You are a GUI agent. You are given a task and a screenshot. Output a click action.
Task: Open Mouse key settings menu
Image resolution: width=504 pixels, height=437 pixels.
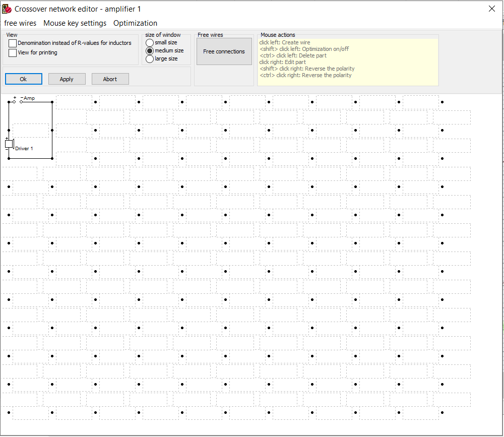pyautogui.click(x=75, y=23)
